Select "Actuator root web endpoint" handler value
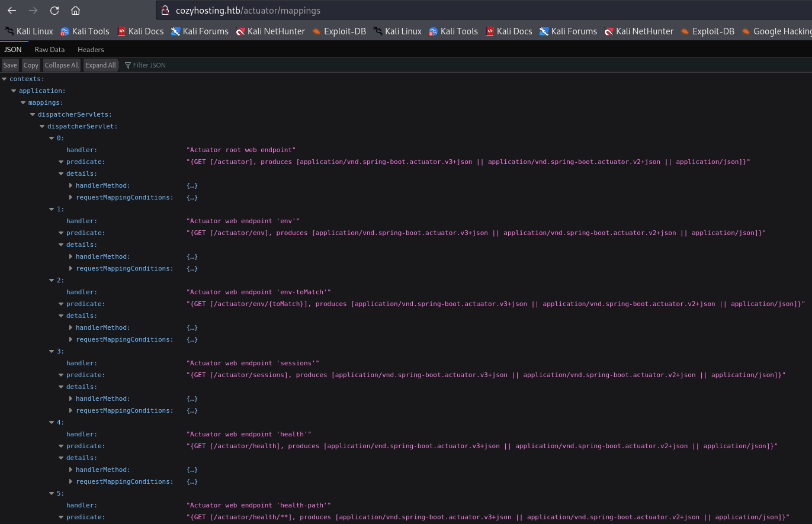 (241, 150)
